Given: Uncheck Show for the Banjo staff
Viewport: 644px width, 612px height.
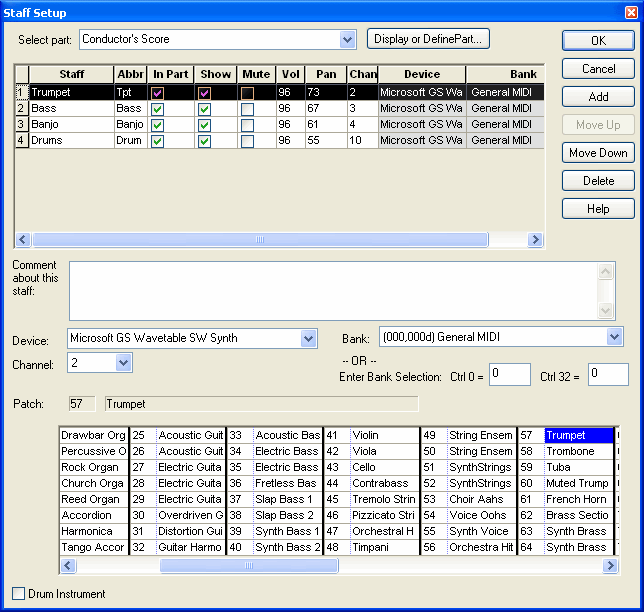Looking at the screenshot, I should pyautogui.click(x=204, y=125).
